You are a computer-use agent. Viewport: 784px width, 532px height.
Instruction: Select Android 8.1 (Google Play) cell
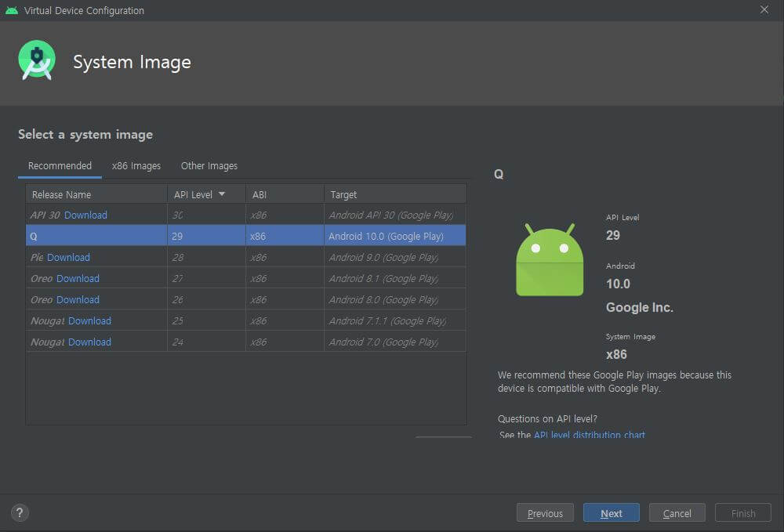395,278
